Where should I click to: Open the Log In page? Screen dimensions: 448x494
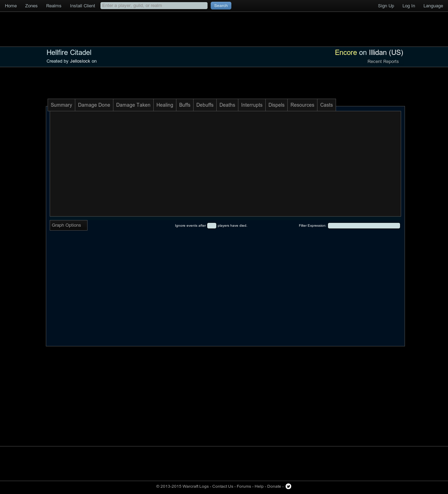point(409,6)
